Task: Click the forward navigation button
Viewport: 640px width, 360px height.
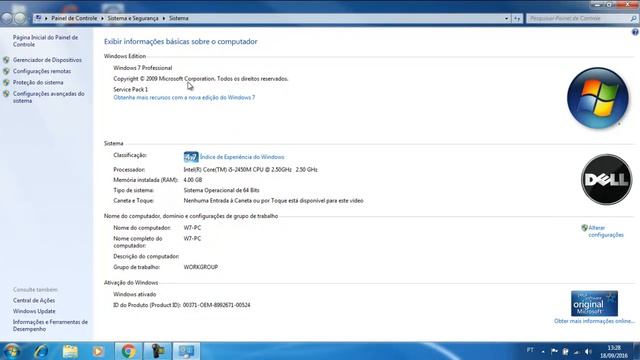Action: [x=20, y=18]
